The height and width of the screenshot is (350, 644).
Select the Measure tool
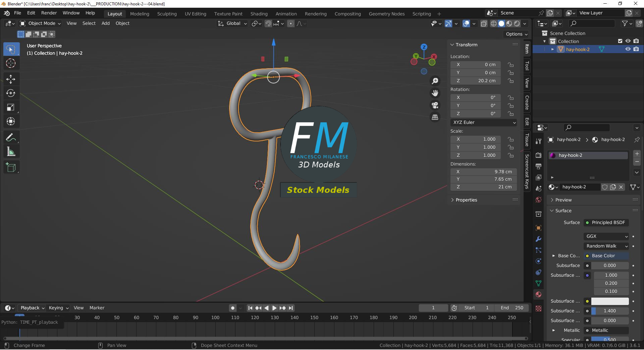pos(11,151)
